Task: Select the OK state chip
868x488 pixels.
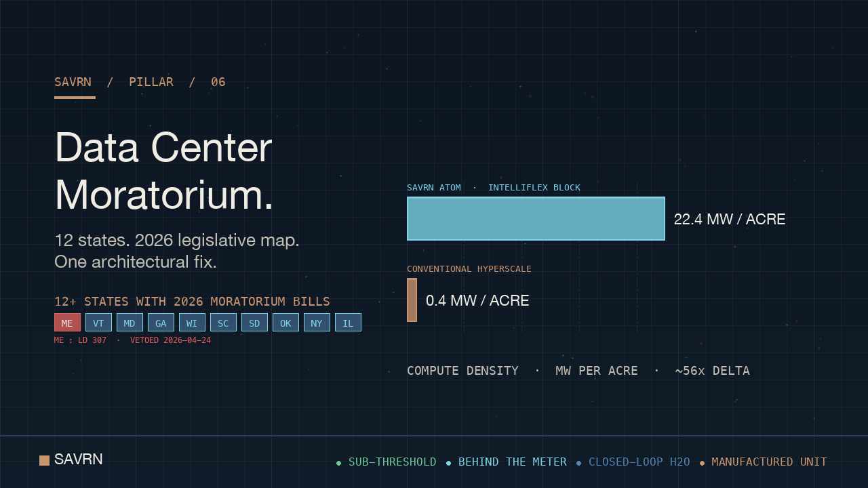Action: click(x=285, y=323)
